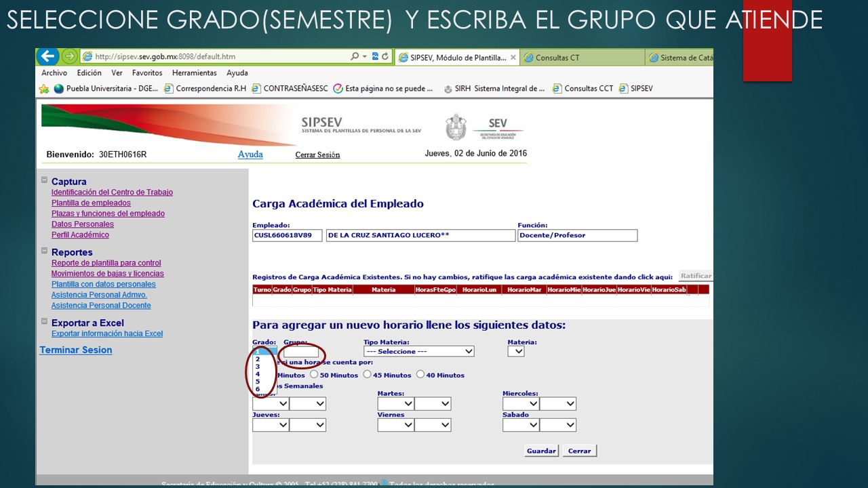This screenshot has width=868, height=488.
Task: Switch to the Consultas CT tab
Action: coord(583,58)
